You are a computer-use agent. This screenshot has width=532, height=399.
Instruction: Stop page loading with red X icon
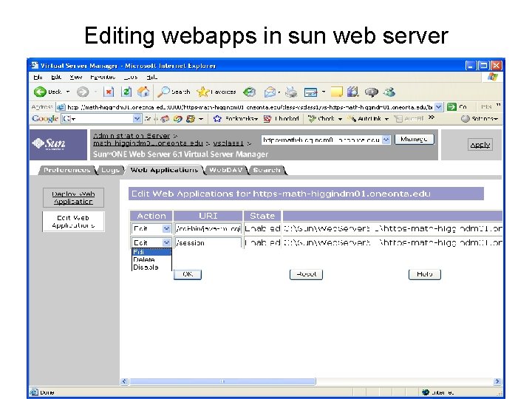109,92
